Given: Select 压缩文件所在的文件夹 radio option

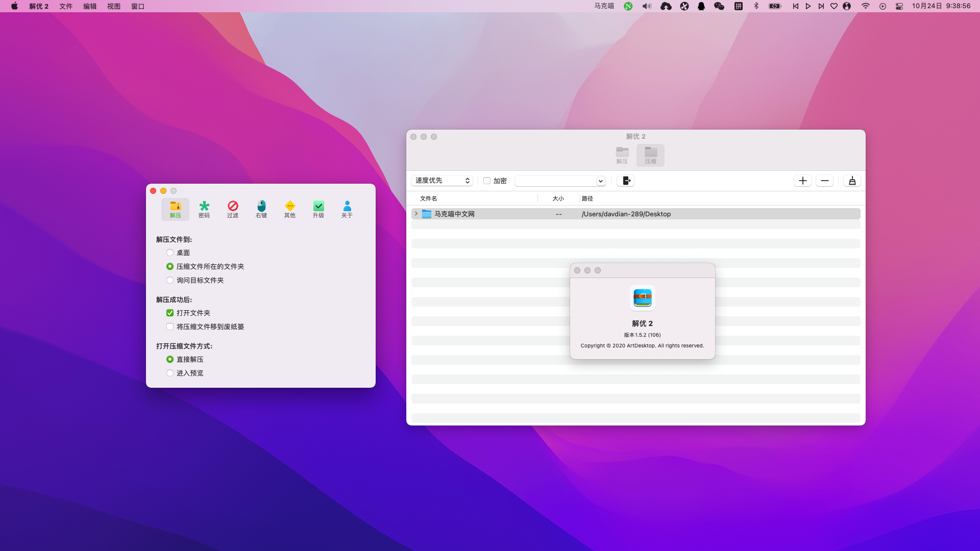Looking at the screenshot, I should pyautogui.click(x=170, y=266).
